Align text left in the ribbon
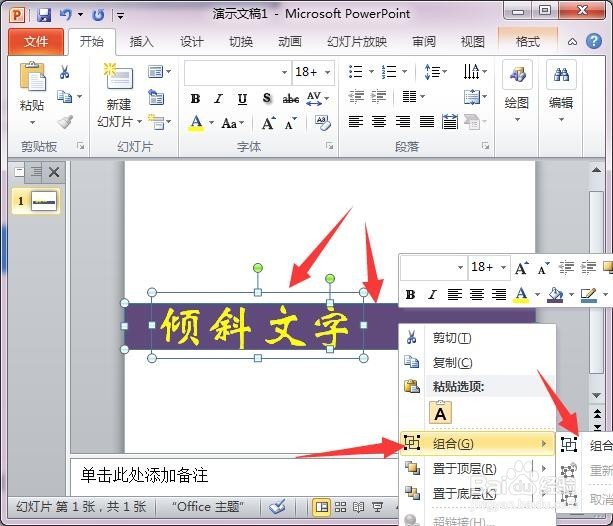Image resolution: width=613 pixels, height=526 pixels. [x=356, y=122]
